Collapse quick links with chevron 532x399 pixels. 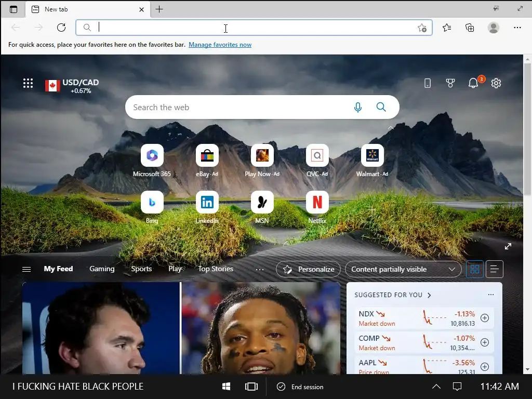[391, 128]
